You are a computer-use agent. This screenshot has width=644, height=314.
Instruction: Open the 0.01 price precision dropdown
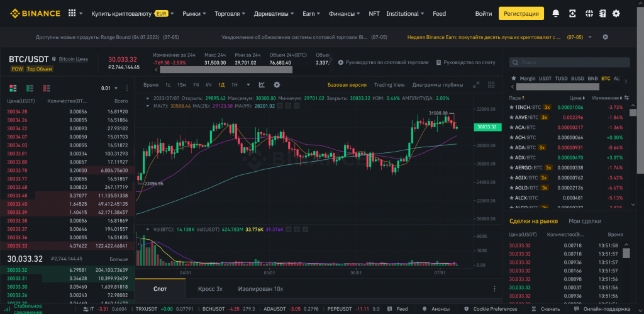tap(110, 88)
